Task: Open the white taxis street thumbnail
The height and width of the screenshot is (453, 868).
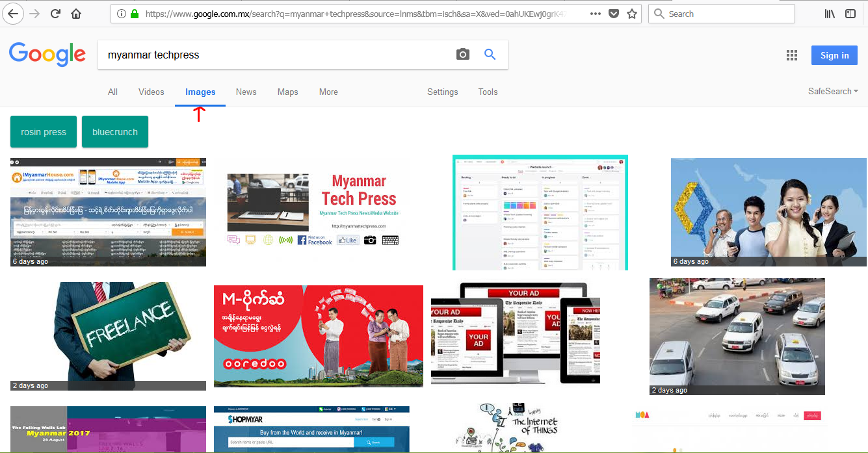Action: [737, 337]
